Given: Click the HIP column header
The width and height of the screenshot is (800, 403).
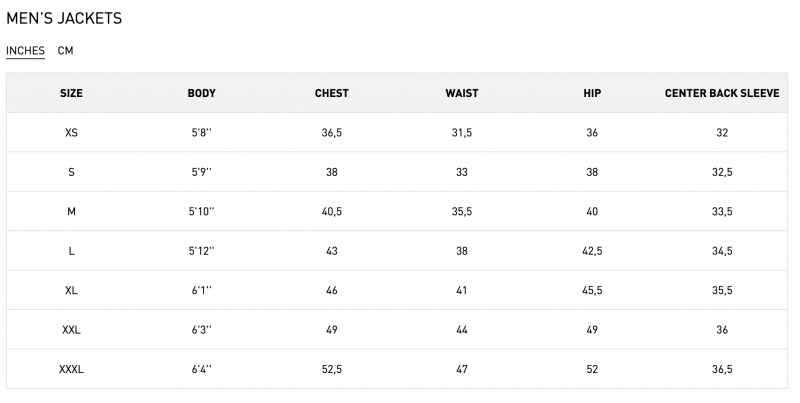Looking at the screenshot, I should [x=592, y=93].
